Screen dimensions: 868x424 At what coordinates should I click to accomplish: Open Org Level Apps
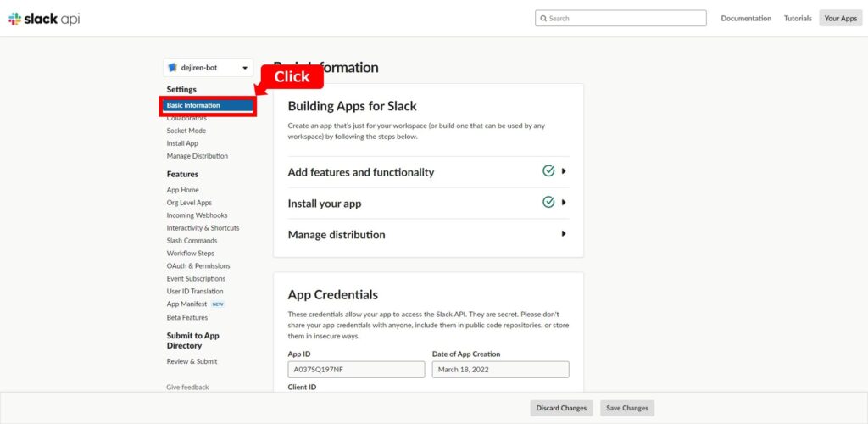tap(189, 203)
